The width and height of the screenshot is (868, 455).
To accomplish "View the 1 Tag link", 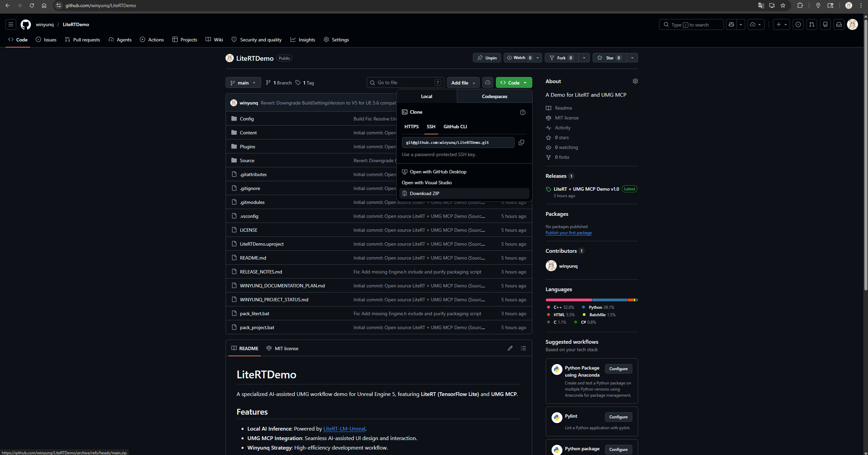I will pos(305,83).
